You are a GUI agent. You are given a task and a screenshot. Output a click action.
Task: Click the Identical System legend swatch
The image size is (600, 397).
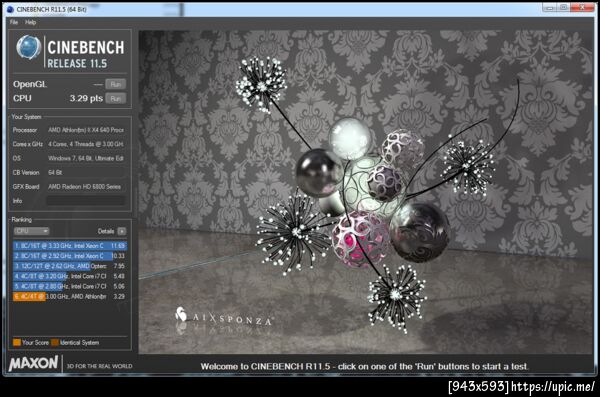pos(55,343)
